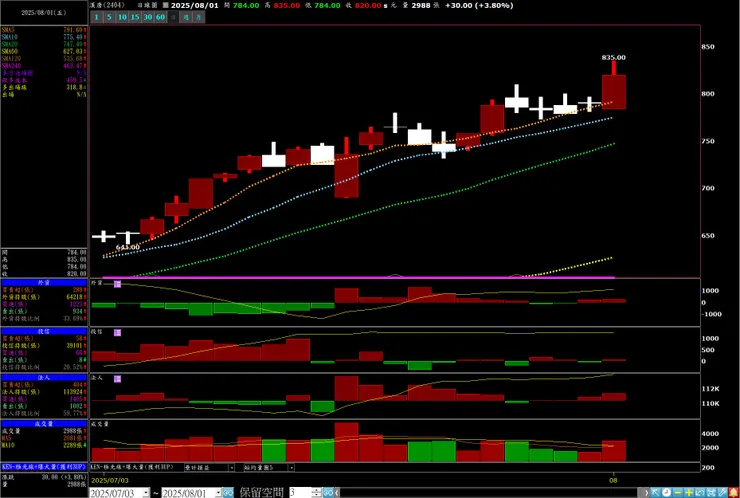Open the purple settings icon in the 法人 panel
Image resolution: width=740 pixels, height=498 pixels.
point(118,379)
